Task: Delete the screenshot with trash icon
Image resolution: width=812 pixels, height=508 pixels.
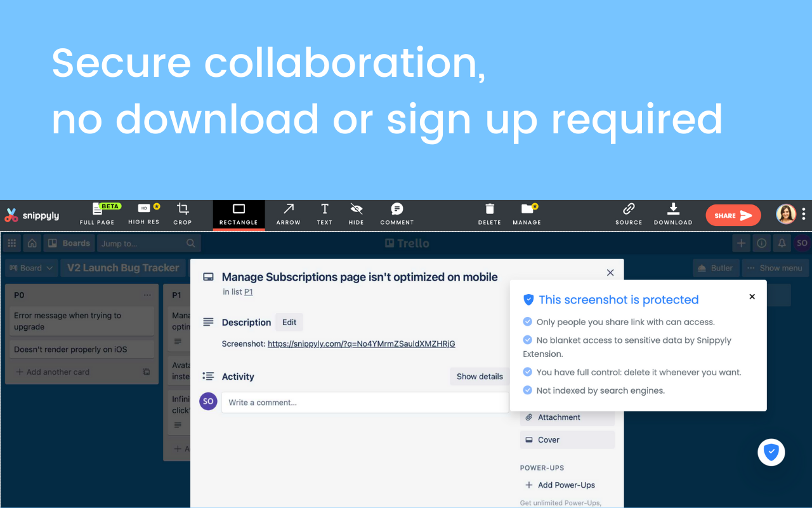Action: coord(490,215)
